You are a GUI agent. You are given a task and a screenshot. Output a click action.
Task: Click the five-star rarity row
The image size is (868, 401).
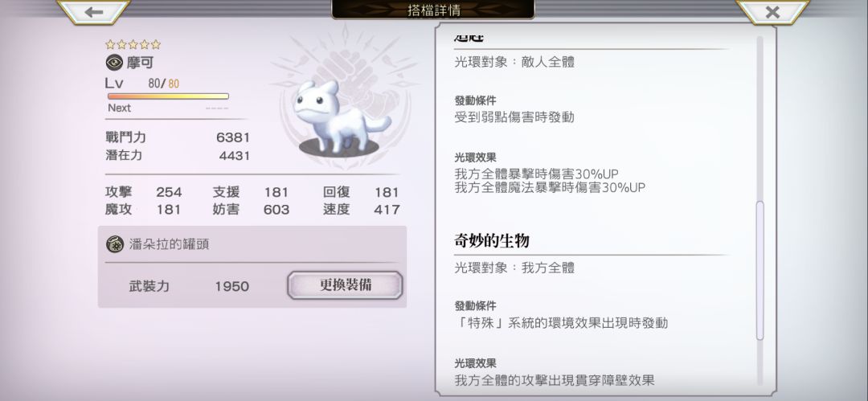point(133,44)
